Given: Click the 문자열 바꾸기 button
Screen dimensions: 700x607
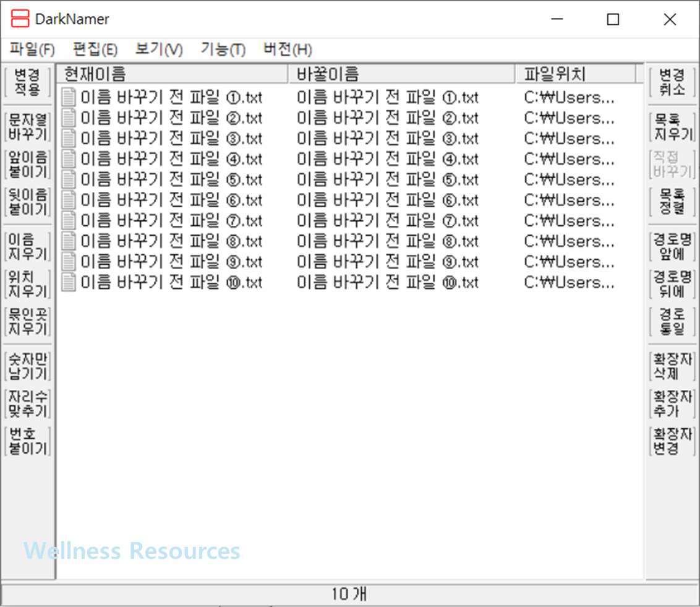Looking at the screenshot, I should tap(28, 127).
